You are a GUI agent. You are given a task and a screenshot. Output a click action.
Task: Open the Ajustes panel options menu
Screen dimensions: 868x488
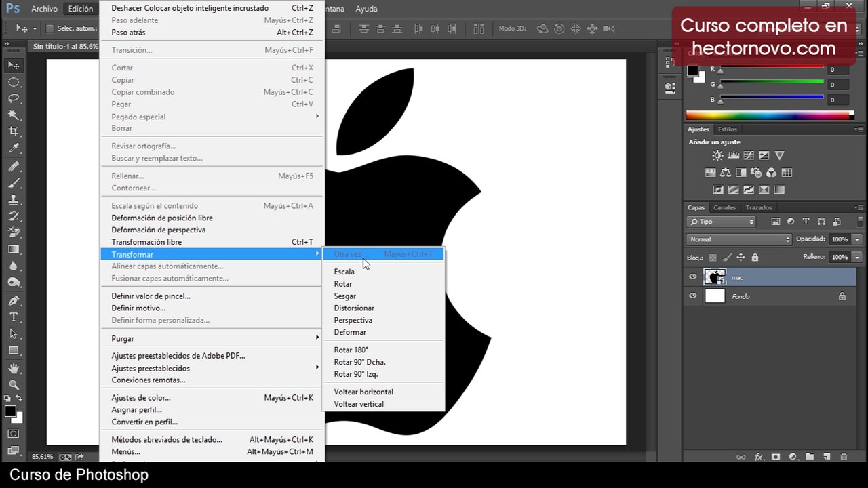[x=859, y=129]
